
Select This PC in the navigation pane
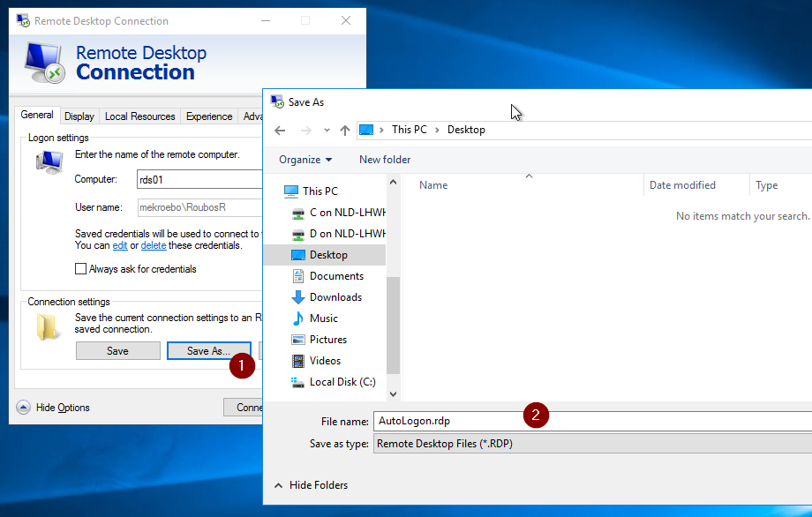pyautogui.click(x=320, y=191)
